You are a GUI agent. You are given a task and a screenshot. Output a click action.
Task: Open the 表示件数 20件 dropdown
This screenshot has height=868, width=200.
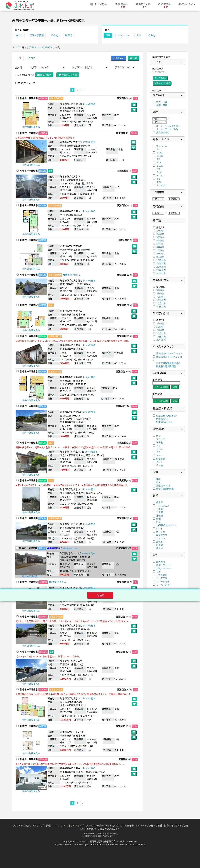tap(130, 67)
